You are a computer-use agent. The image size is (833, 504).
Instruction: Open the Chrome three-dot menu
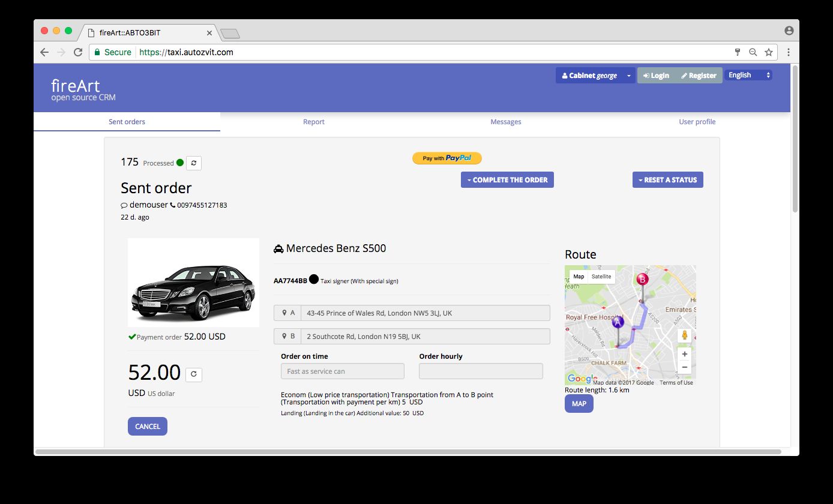[789, 52]
